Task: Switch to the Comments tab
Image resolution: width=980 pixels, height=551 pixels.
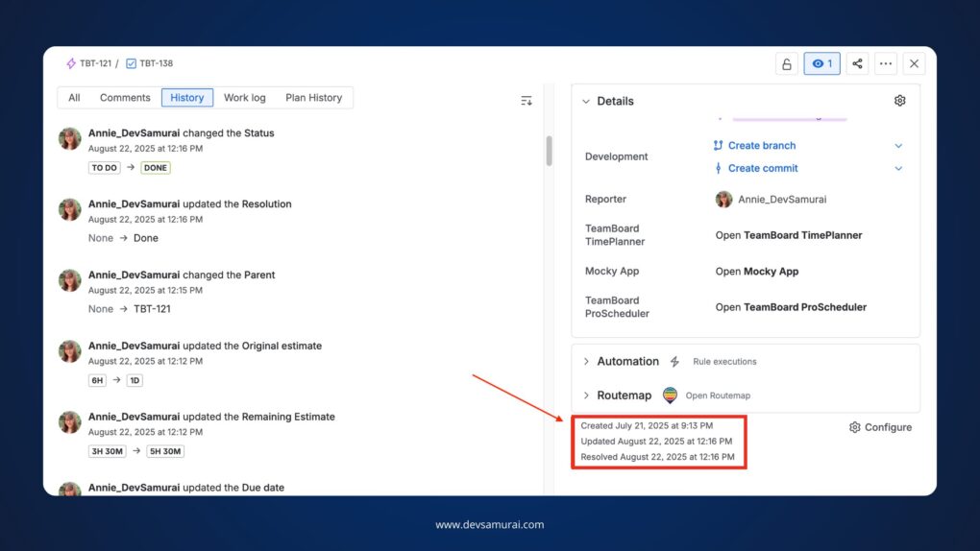Action: [x=125, y=98]
